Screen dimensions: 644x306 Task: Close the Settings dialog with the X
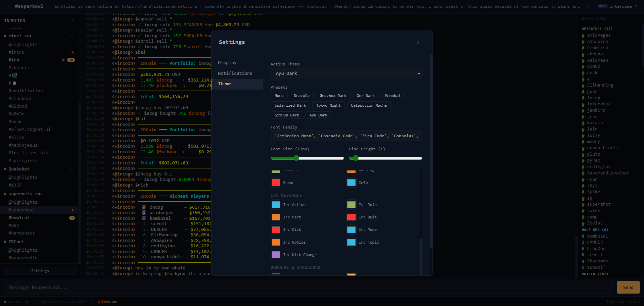pyautogui.click(x=418, y=43)
